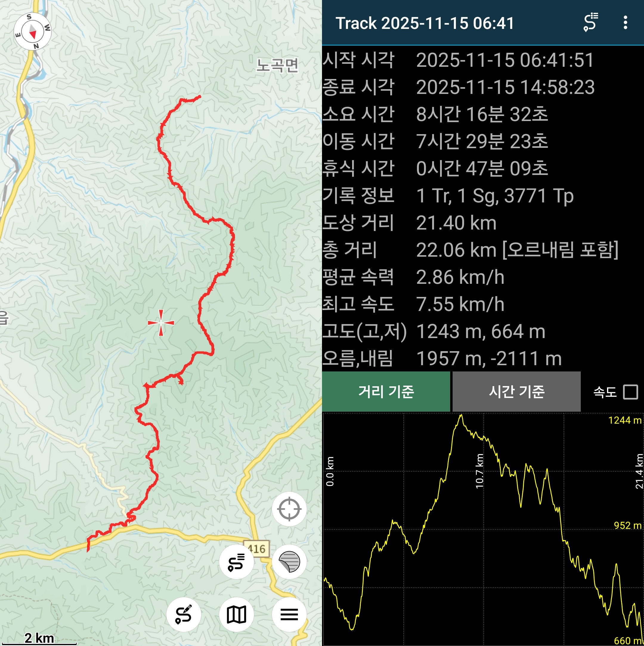644x646 pixels.
Task: Open the track list round button
Action: pos(236,562)
